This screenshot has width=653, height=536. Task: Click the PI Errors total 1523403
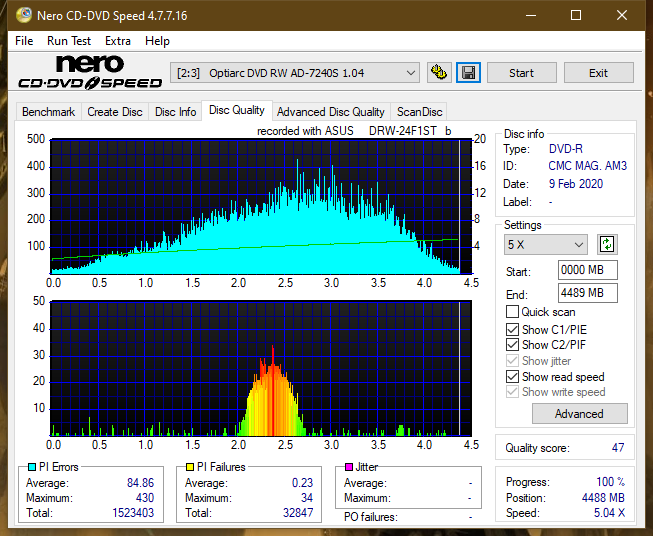click(x=133, y=513)
